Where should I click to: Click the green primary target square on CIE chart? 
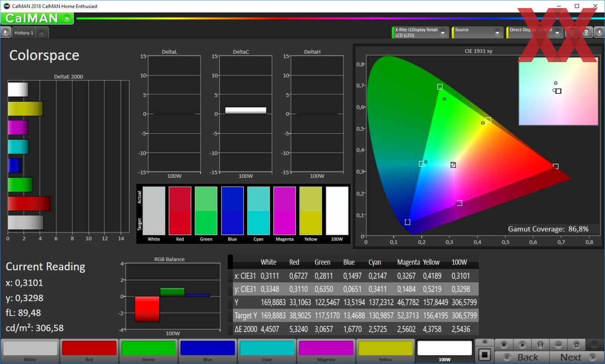(440, 87)
